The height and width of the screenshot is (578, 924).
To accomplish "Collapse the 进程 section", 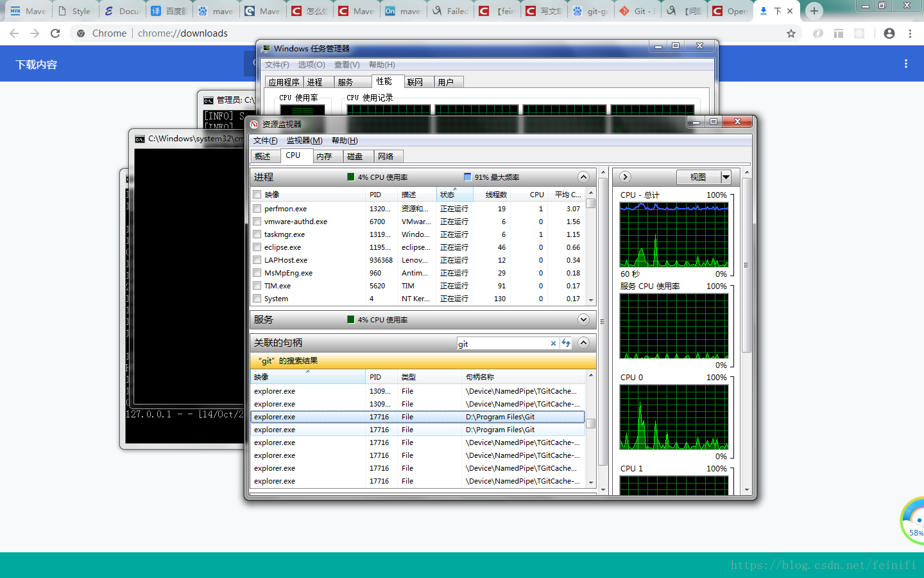I will [583, 177].
